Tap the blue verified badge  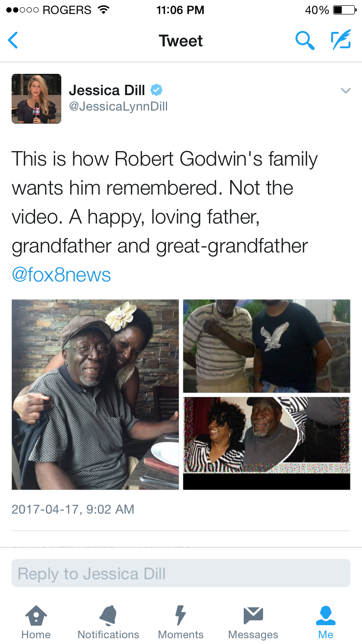pyautogui.click(x=156, y=90)
